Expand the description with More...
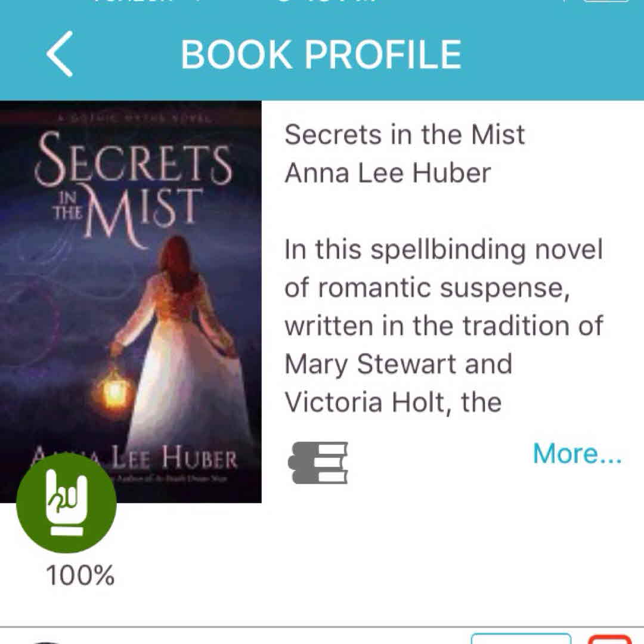 (x=577, y=453)
